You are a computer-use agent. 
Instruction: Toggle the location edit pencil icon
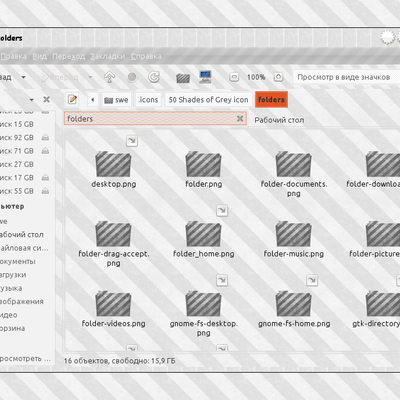coord(72,99)
